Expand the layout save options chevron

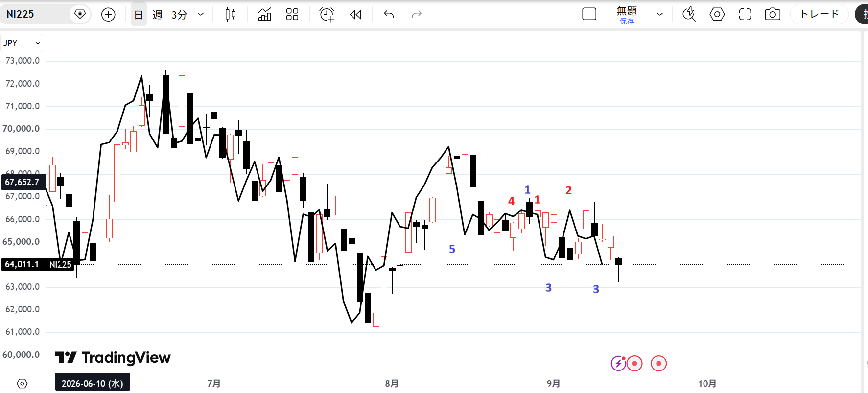(660, 14)
